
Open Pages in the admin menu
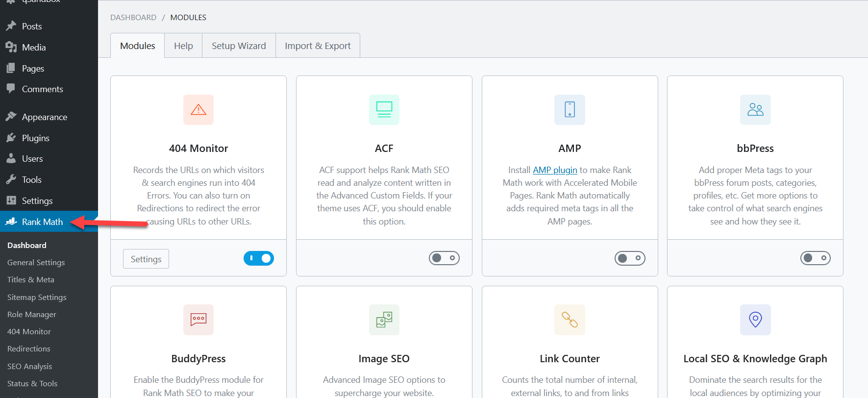click(x=49, y=68)
